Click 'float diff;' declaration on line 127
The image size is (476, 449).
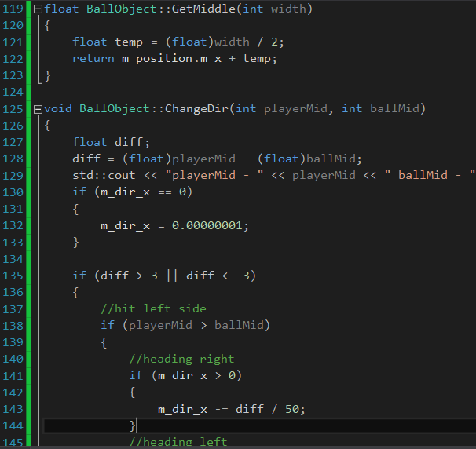[x=107, y=142]
